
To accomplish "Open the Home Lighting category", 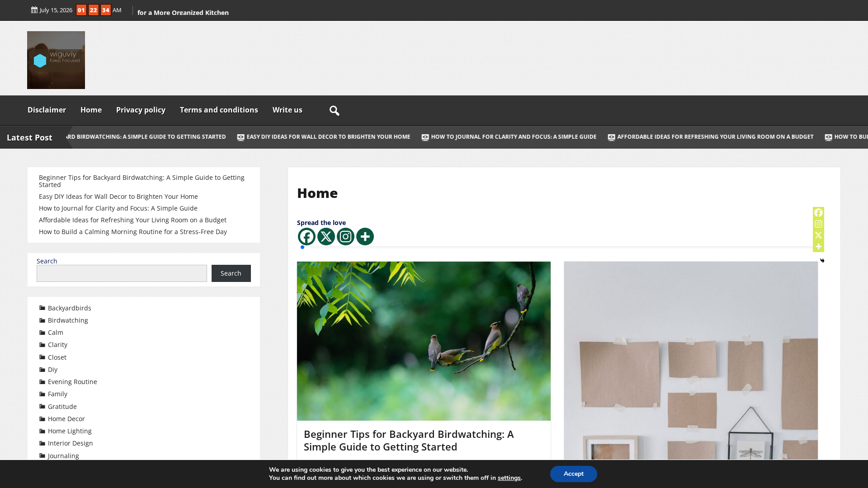I will 70,431.
